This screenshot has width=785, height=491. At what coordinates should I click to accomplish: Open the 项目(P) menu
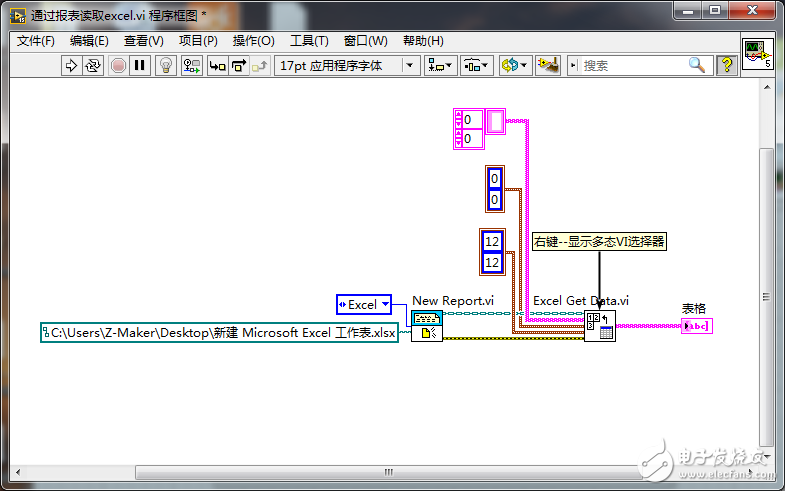pyautogui.click(x=198, y=41)
